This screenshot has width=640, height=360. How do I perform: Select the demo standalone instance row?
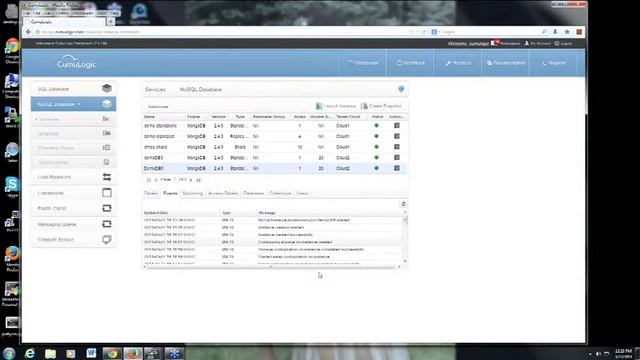pos(274,126)
